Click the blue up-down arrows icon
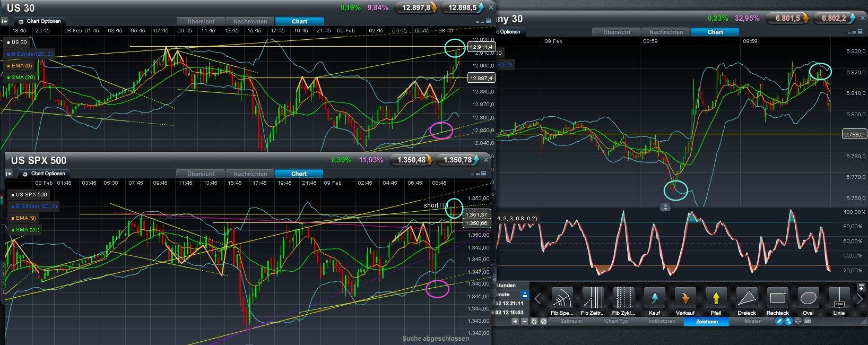This screenshot has width=868, height=345. (788, 321)
